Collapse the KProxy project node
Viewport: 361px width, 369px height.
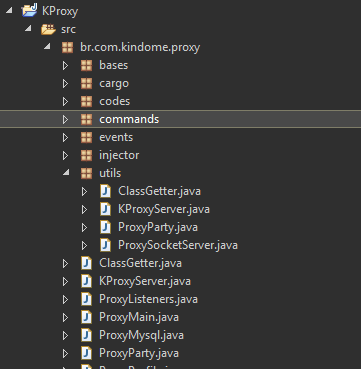pyautogui.click(x=9, y=10)
